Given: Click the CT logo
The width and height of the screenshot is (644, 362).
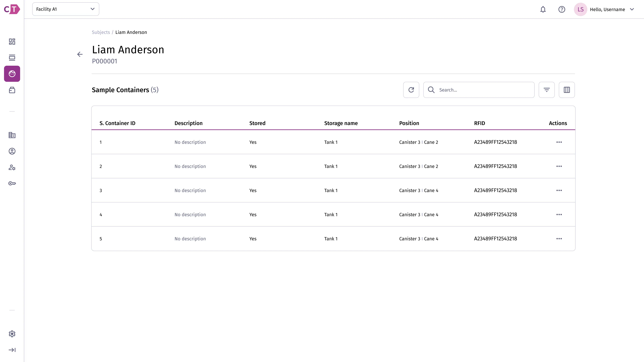Looking at the screenshot, I should coord(12,9).
